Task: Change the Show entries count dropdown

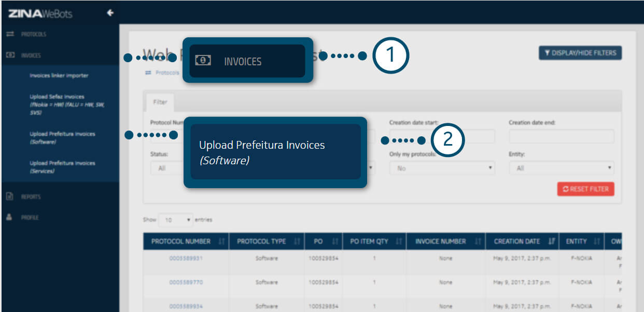Action: coord(175,220)
